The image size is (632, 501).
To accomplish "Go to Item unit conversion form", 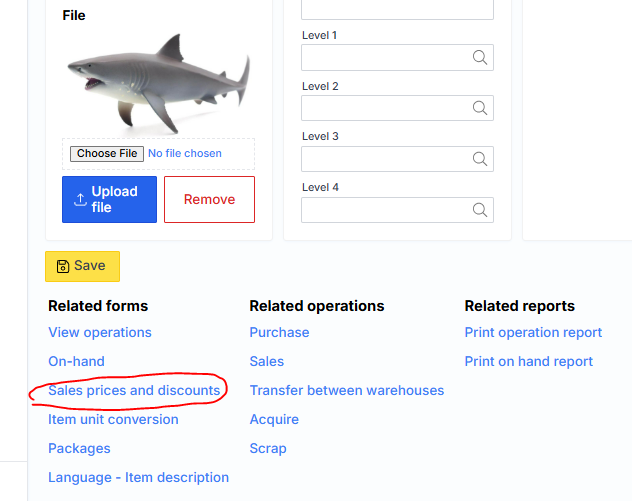I will tap(113, 419).
